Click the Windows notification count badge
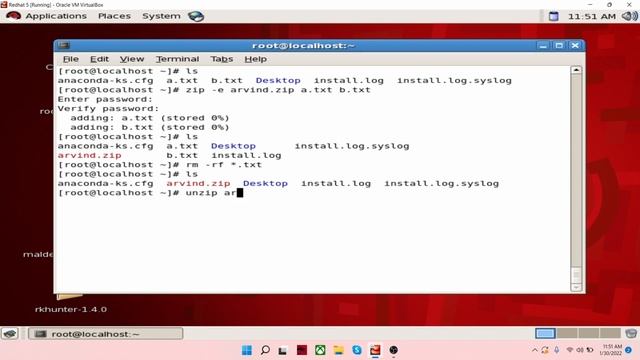This screenshot has height=360, width=640. (629, 350)
